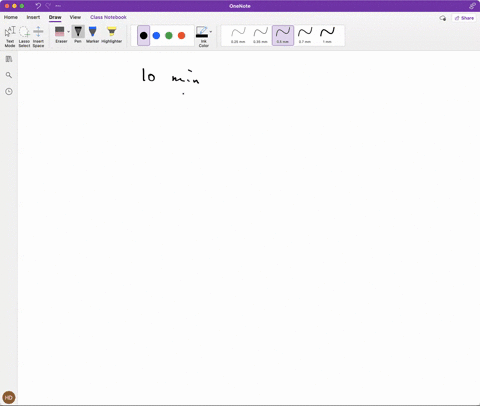Select the Highlighter tool
Image resolution: width=480 pixels, height=406 pixels.
[x=112, y=34]
